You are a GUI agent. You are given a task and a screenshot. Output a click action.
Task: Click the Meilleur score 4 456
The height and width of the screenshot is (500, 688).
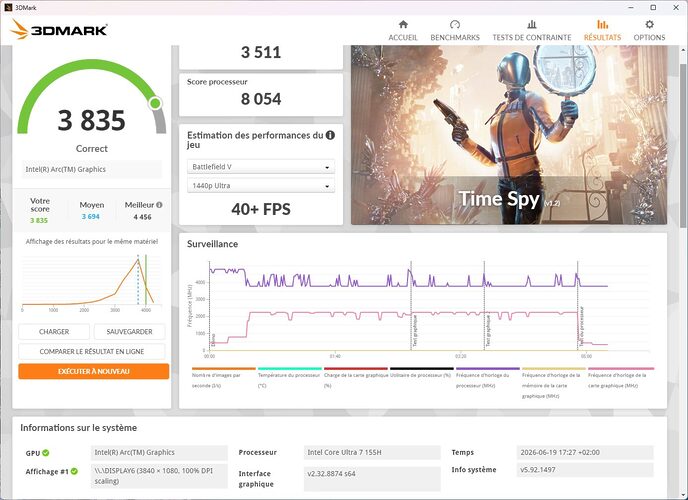click(142, 217)
